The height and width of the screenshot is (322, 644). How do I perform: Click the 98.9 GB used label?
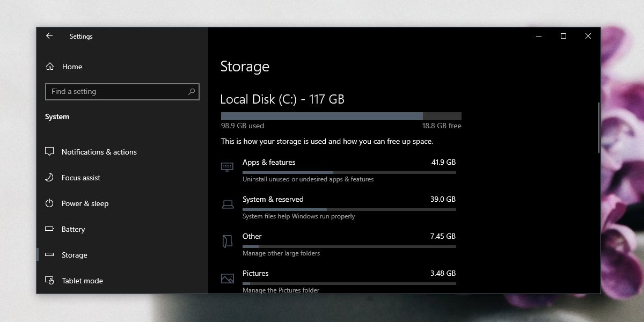click(243, 126)
